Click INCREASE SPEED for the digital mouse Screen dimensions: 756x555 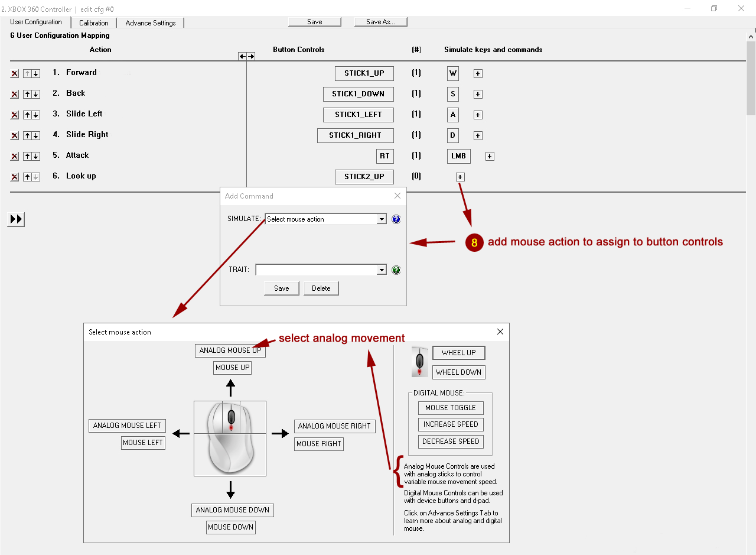[450, 424]
